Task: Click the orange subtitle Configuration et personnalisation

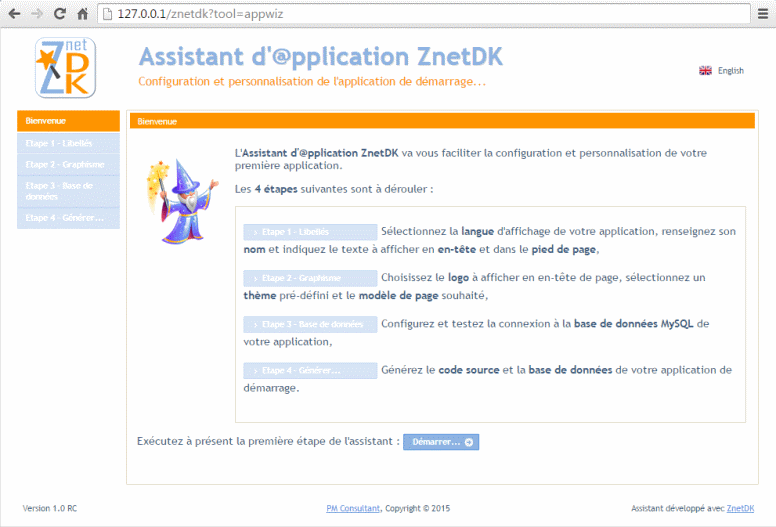Action: tap(312, 82)
